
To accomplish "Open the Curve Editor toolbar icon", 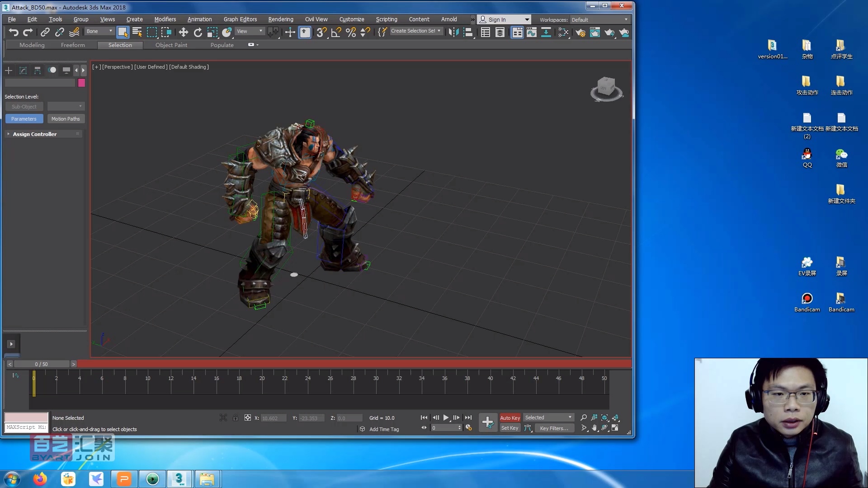I will pyautogui.click(x=532, y=32).
